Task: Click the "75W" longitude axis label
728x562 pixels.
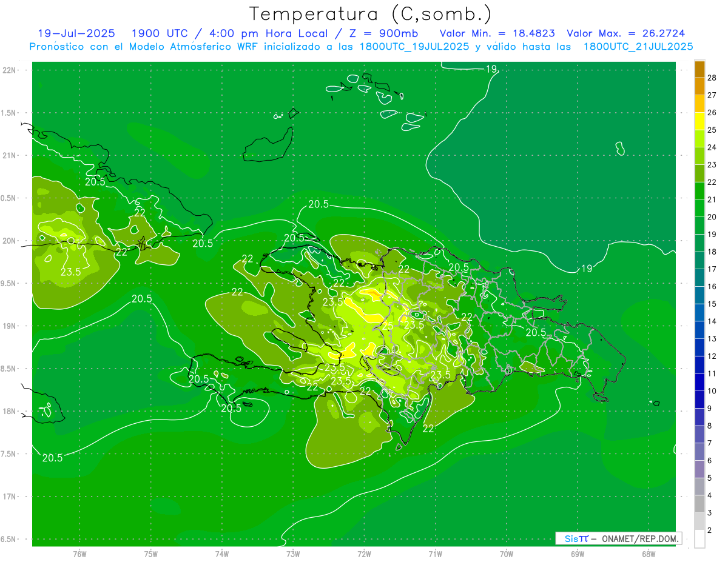Action: (x=151, y=554)
